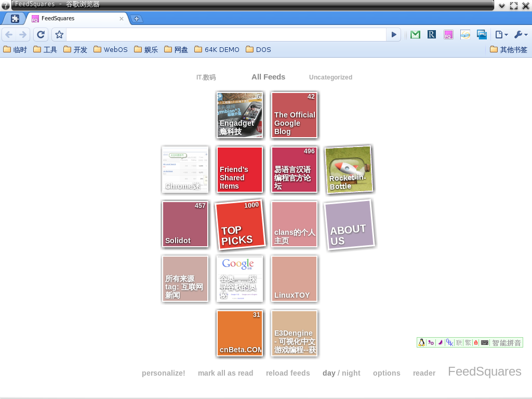
Task: Open a new tab with plus button
Action: pos(137,19)
